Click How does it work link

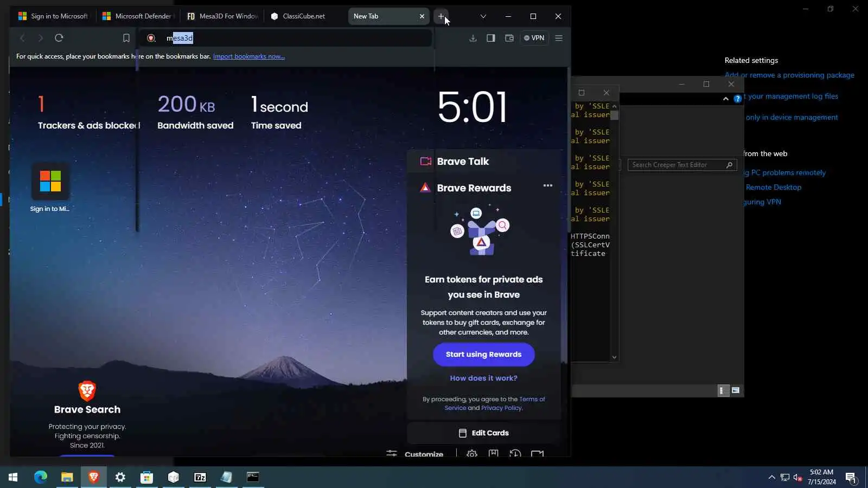coord(484,378)
